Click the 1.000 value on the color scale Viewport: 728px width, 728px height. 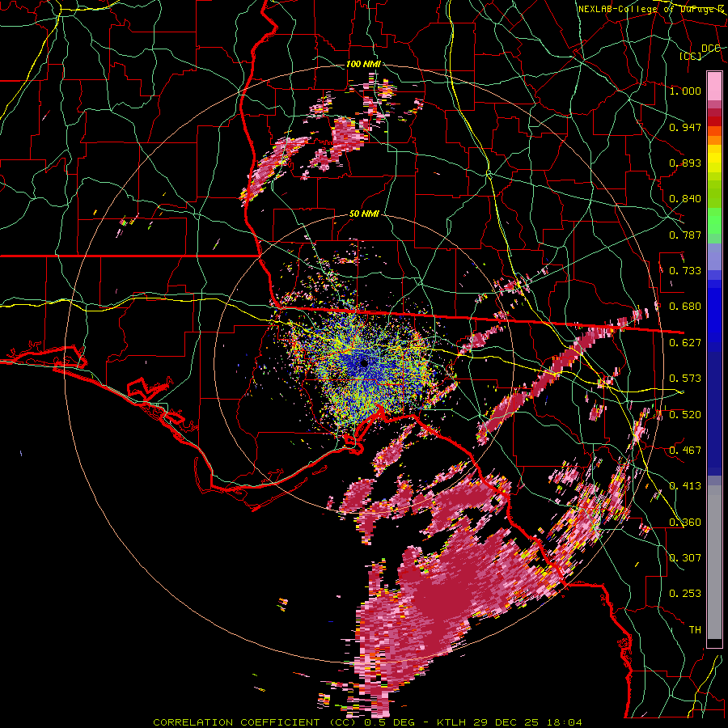coord(685,91)
